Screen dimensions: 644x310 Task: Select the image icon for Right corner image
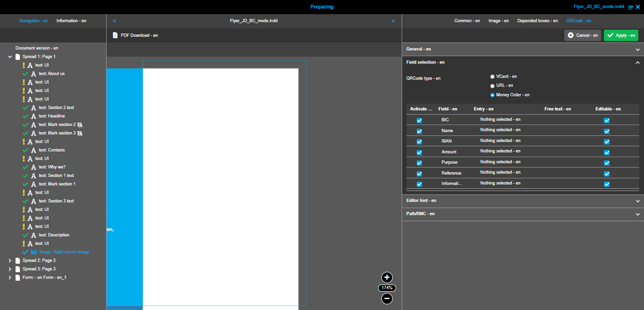33,252
